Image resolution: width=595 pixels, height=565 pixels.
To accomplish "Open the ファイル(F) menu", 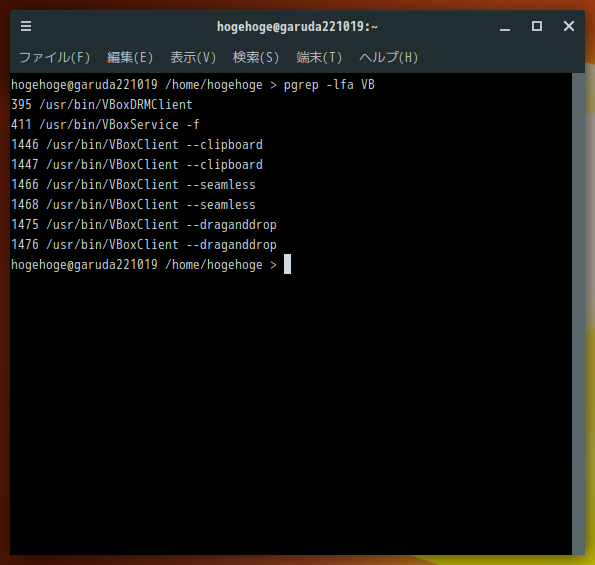I will pyautogui.click(x=55, y=57).
